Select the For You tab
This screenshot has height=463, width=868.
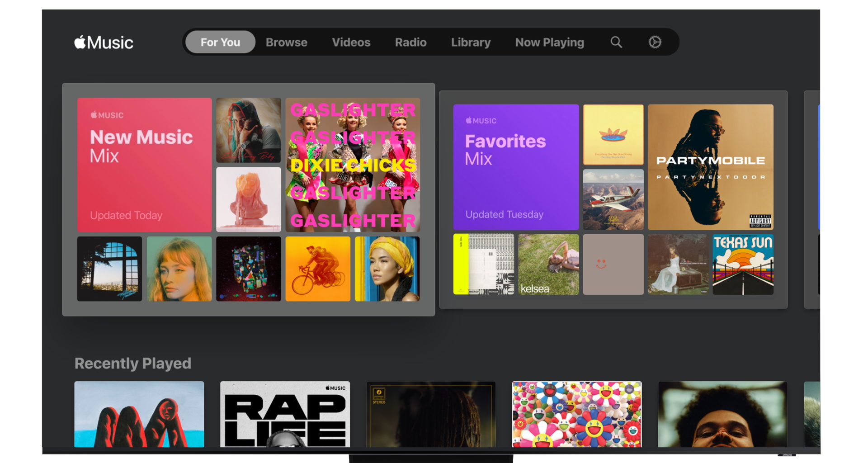pyautogui.click(x=220, y=42)
